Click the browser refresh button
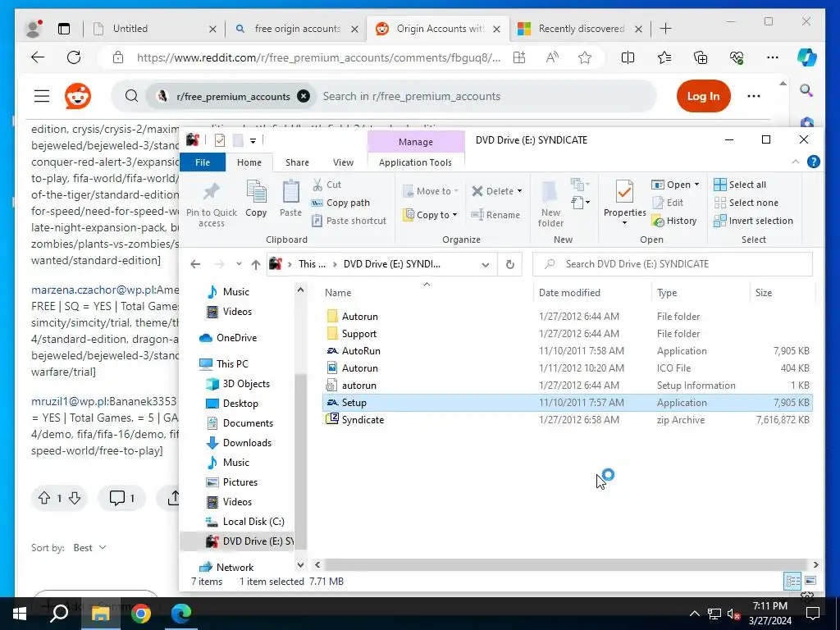Screen dimensions: 840x630 (x=74, y=58)
